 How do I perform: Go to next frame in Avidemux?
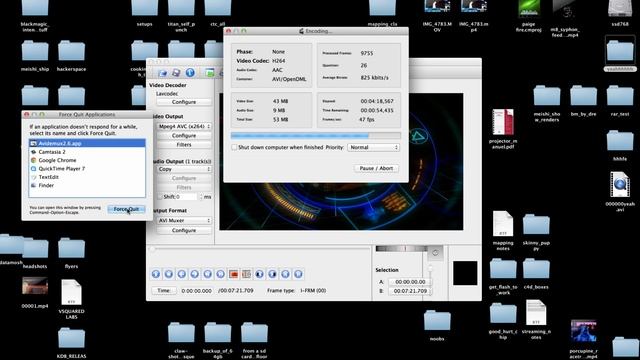(x=195, y=274)
